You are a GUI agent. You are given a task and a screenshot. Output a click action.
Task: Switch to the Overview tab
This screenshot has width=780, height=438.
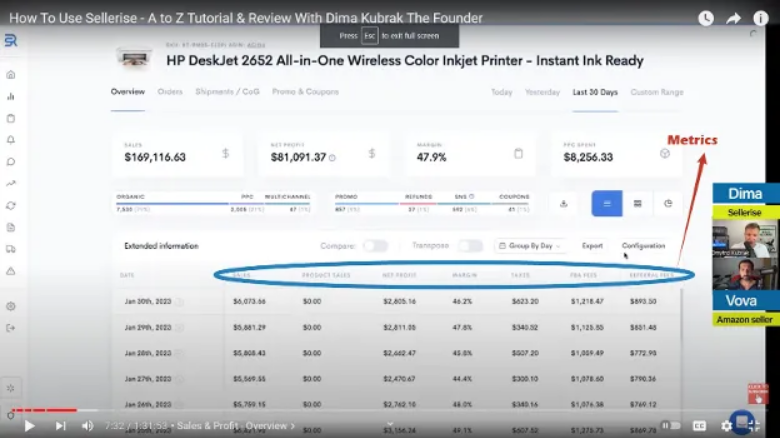[128, 92]
